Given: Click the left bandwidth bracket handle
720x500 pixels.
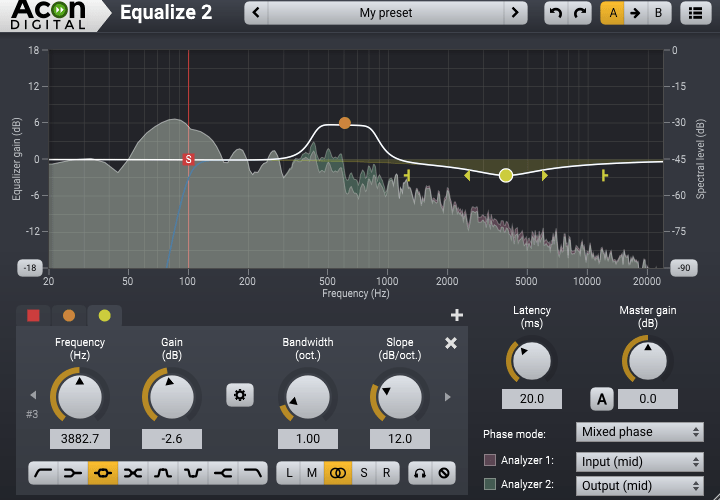Looking at the screenshot, I should (407, 175).
